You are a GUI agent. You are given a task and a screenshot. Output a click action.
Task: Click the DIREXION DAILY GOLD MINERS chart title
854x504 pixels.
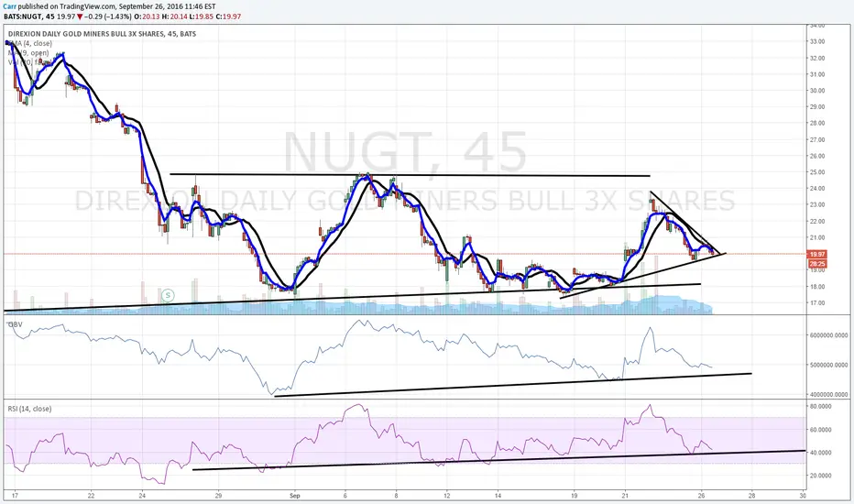(x=102, y=34)
